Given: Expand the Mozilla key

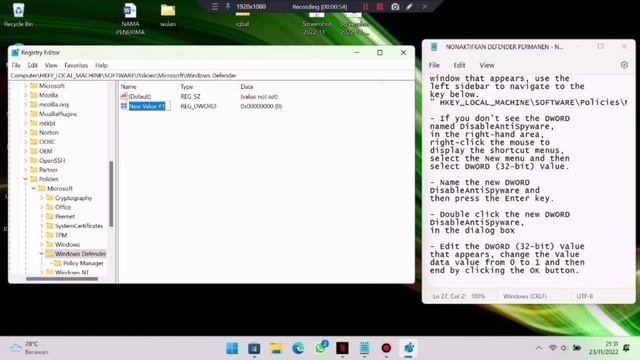Looking at the screenshot, I should pos(25,95).
